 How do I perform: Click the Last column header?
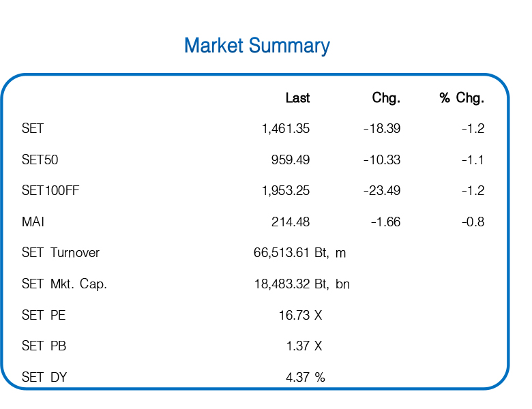[x=297, y=98]
